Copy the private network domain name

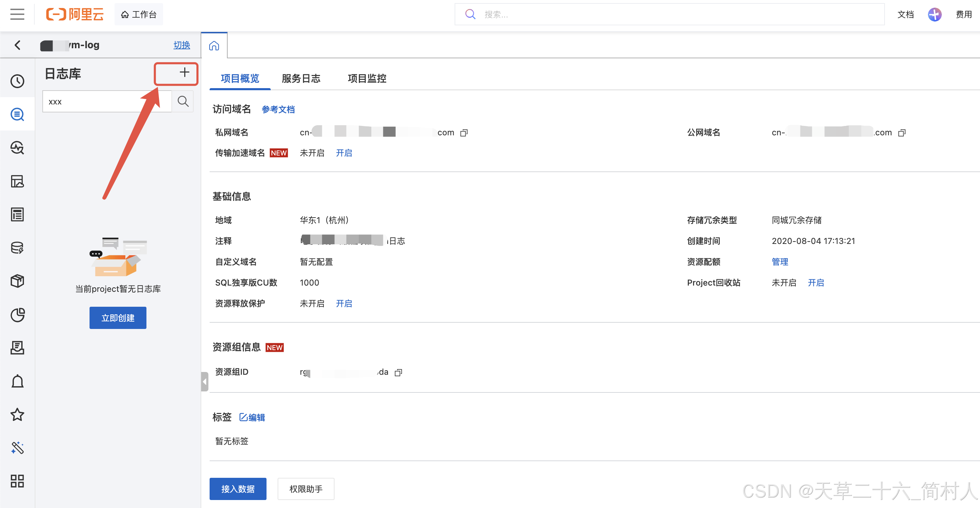(x=464, y=133)
